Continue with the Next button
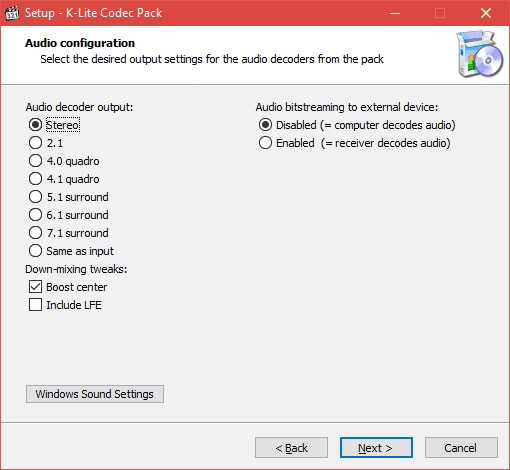510x470 pixels. pyautogui.click(x=376, y=448)
